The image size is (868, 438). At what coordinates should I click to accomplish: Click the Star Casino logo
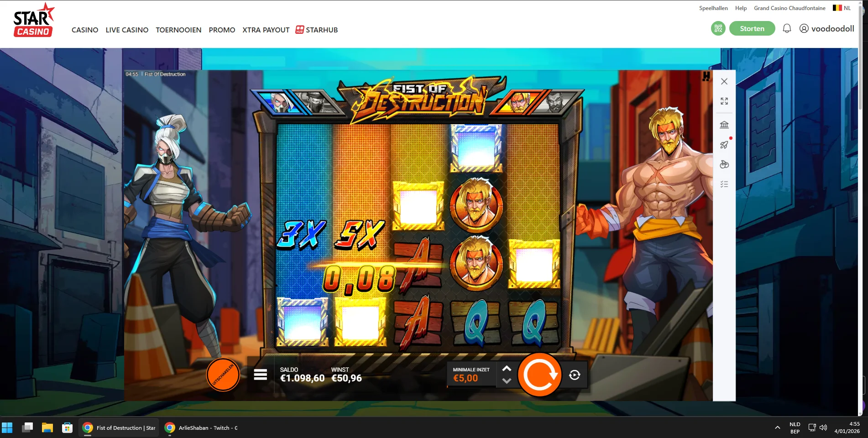(x=34, y=20)
